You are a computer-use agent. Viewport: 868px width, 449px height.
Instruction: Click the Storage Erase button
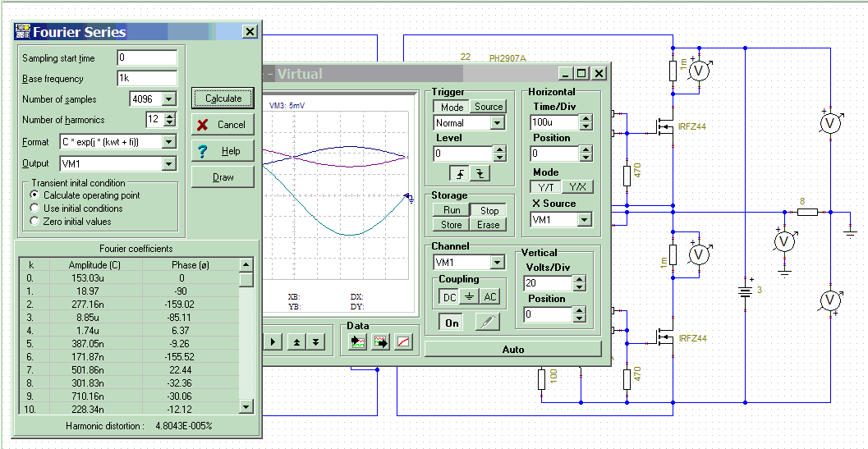[489, 224]
